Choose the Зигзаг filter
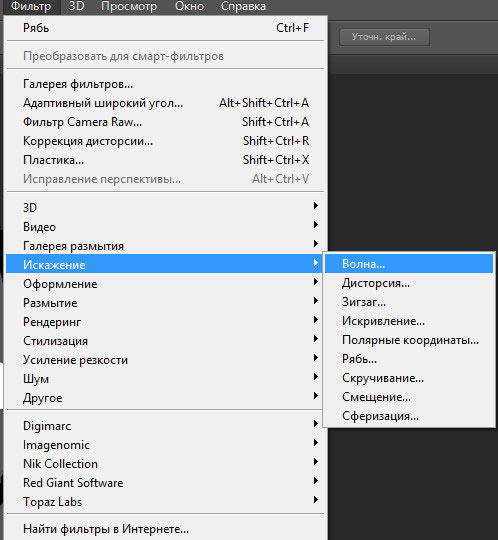The width and height of the screenshot is (498, 540). tap(409, 302)
